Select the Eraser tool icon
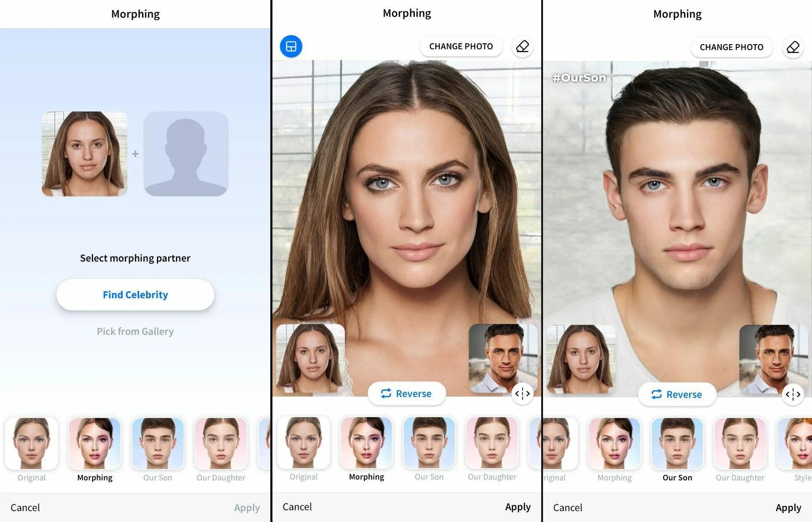This screenshot has width=812, height=522. [x=521, y=46]
